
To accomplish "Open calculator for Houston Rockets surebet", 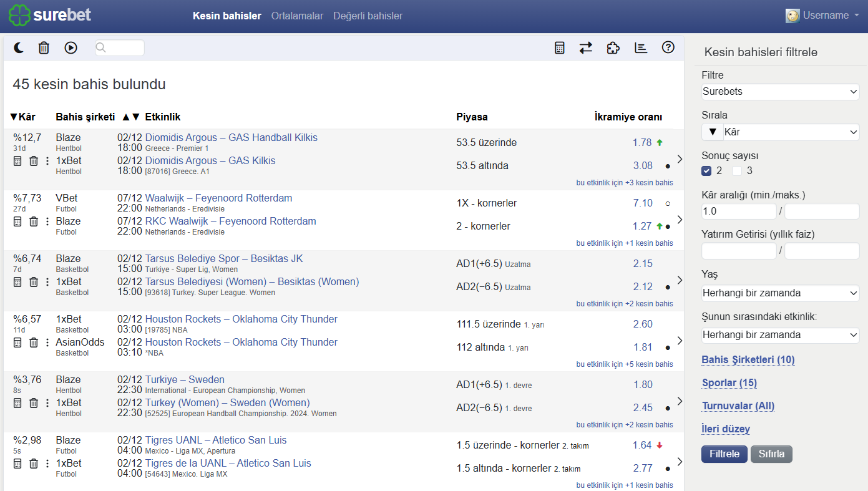I will click(x=17, y=343).
